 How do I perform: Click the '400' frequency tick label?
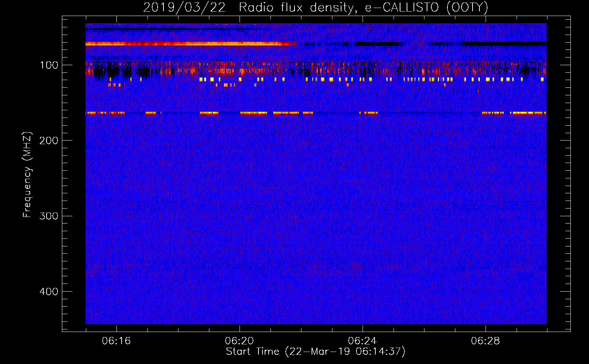pos(49,292)
